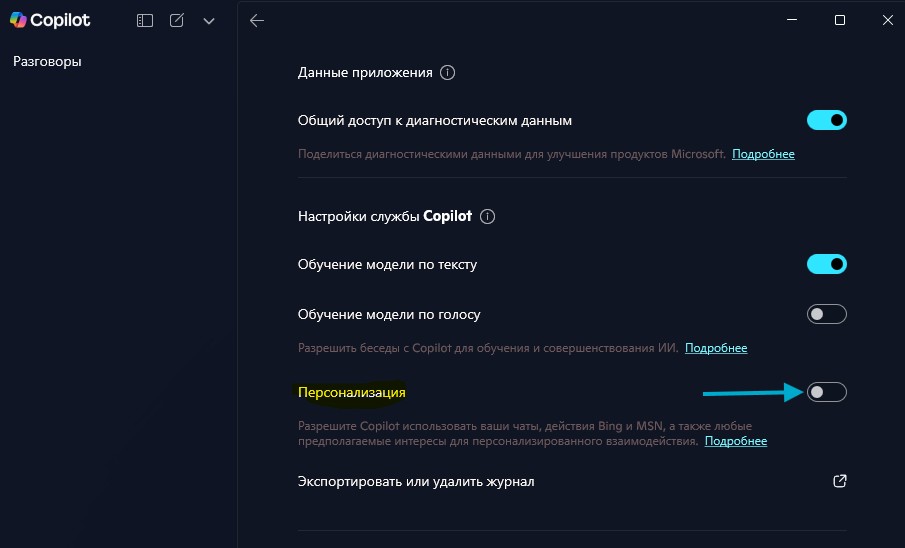Start a new chat with compose icon

click(x=177, y=21)
